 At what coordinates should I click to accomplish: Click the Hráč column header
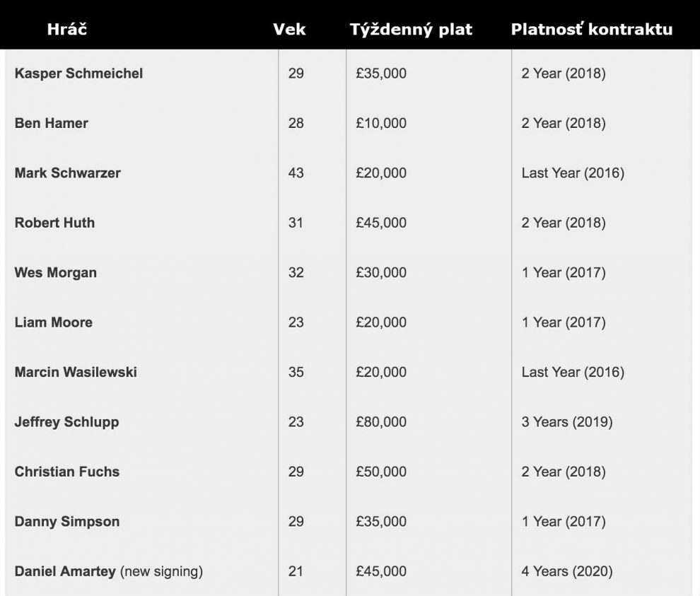[x=66, y=30]
